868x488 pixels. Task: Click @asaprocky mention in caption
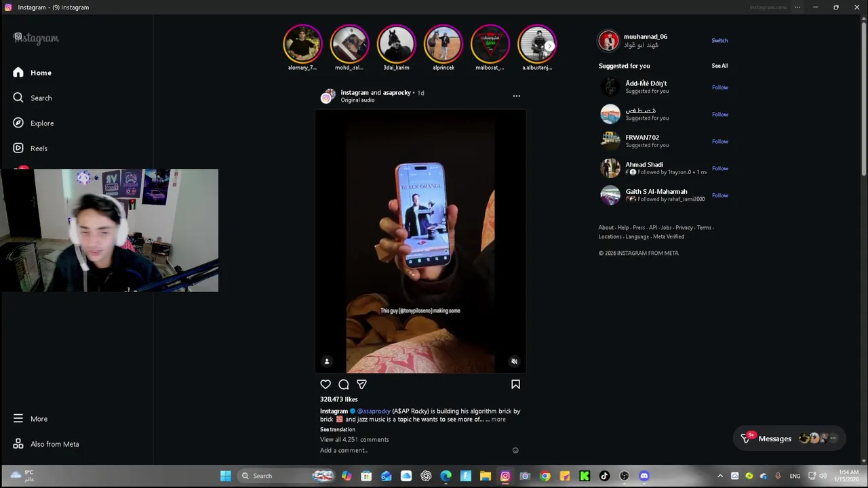pos(374,411)
